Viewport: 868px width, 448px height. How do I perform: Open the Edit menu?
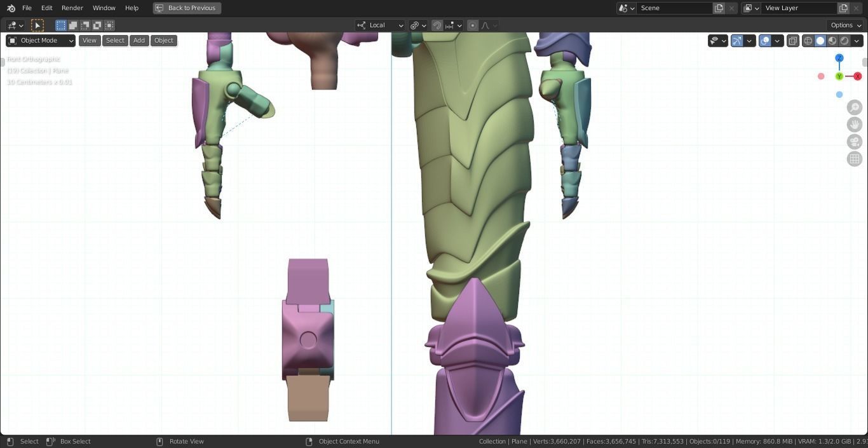coord(47,8)
